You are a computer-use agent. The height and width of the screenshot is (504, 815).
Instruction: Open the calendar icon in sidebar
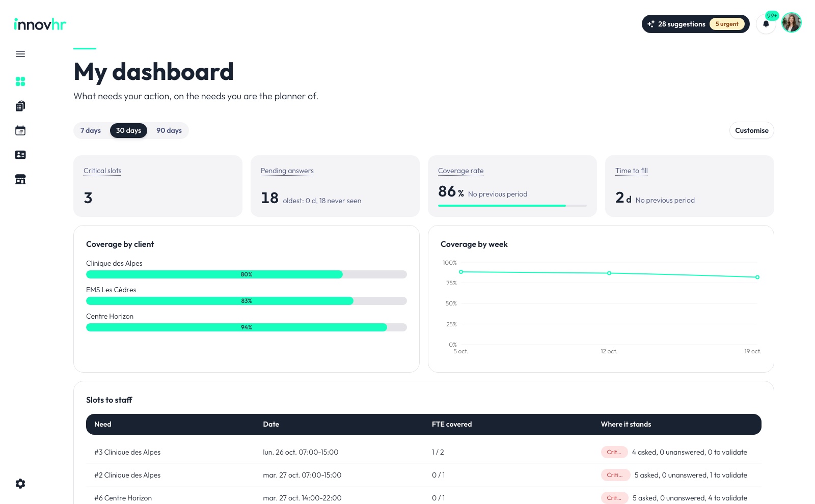[x=20, y=130]
